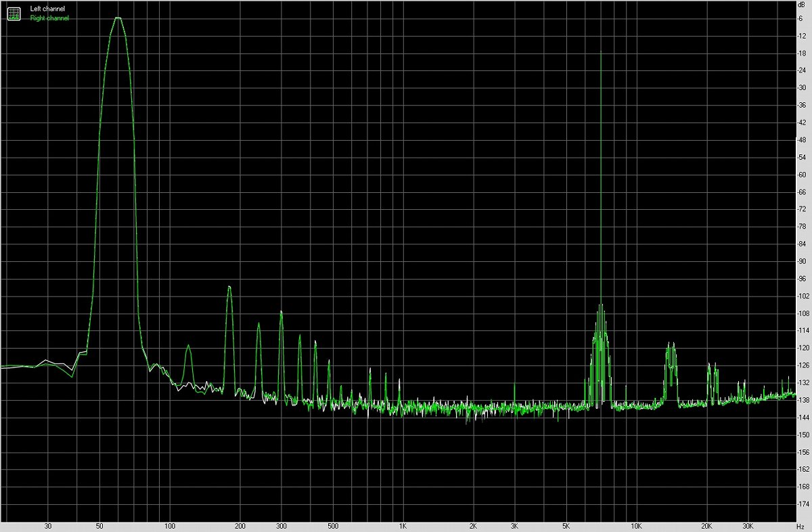Click the -174 dB axis label

801,504
